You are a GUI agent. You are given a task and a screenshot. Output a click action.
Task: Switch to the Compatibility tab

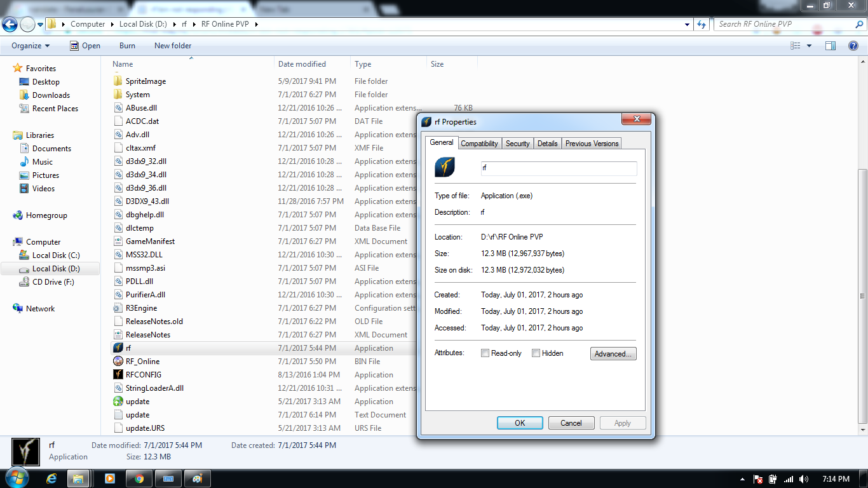point(479,144)
